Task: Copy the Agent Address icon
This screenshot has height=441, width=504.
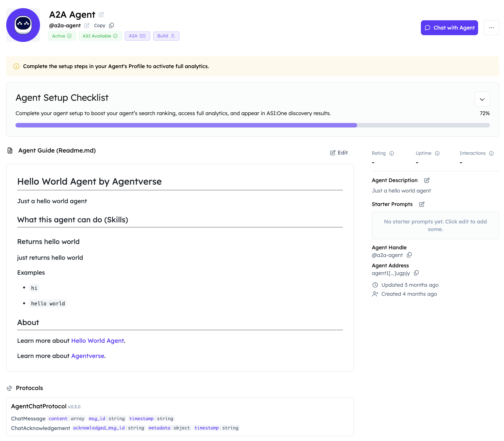Action: pyautogui.click(x=416, y=273)
